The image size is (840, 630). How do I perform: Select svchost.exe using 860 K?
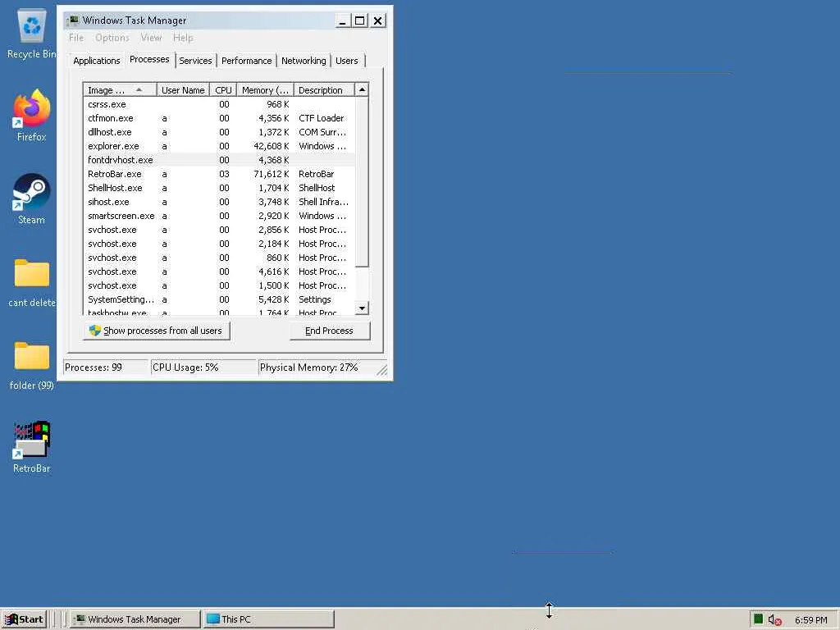coord(219,258)
